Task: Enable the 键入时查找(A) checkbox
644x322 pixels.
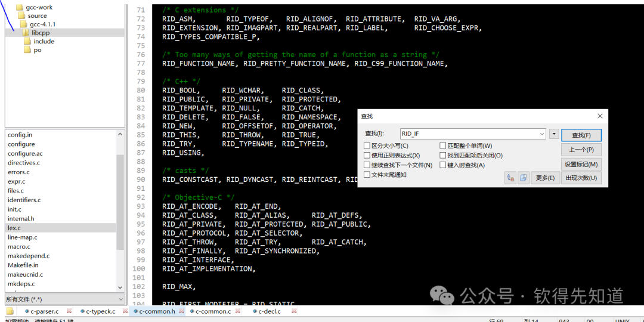Action: click(442, 165)
